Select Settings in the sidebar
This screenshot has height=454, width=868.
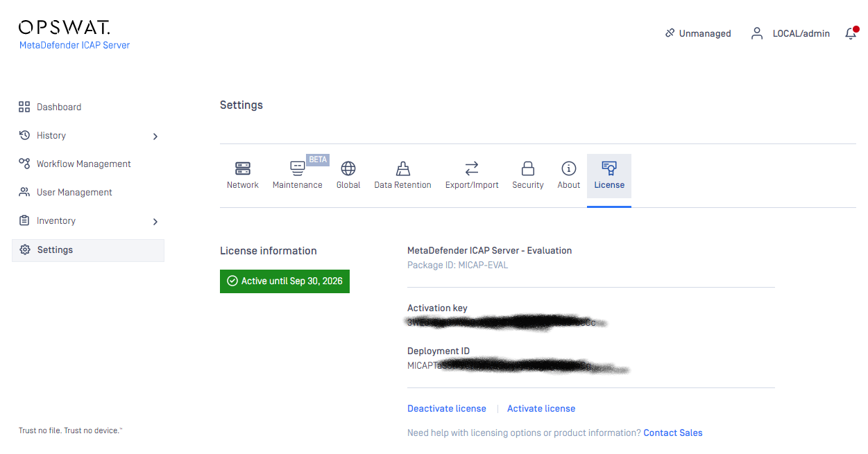point(88,250)
